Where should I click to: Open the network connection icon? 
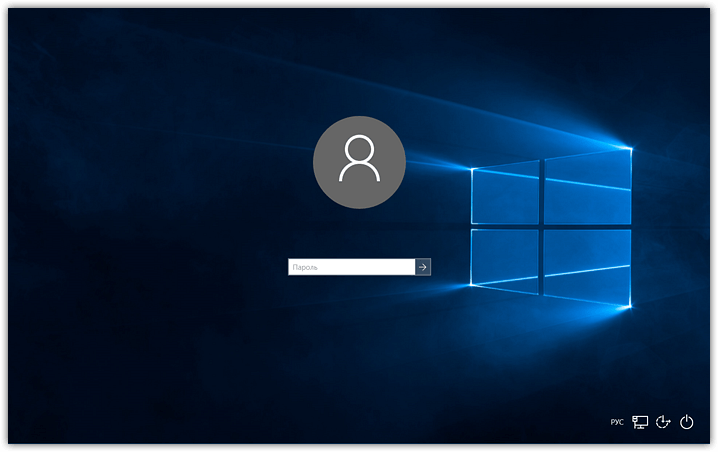tap(640, 422)
